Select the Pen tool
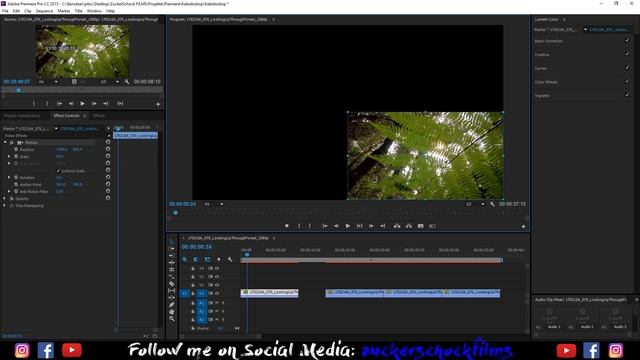Image resolution: width=640 pixels, height=360 pixels. click(171, 304)
